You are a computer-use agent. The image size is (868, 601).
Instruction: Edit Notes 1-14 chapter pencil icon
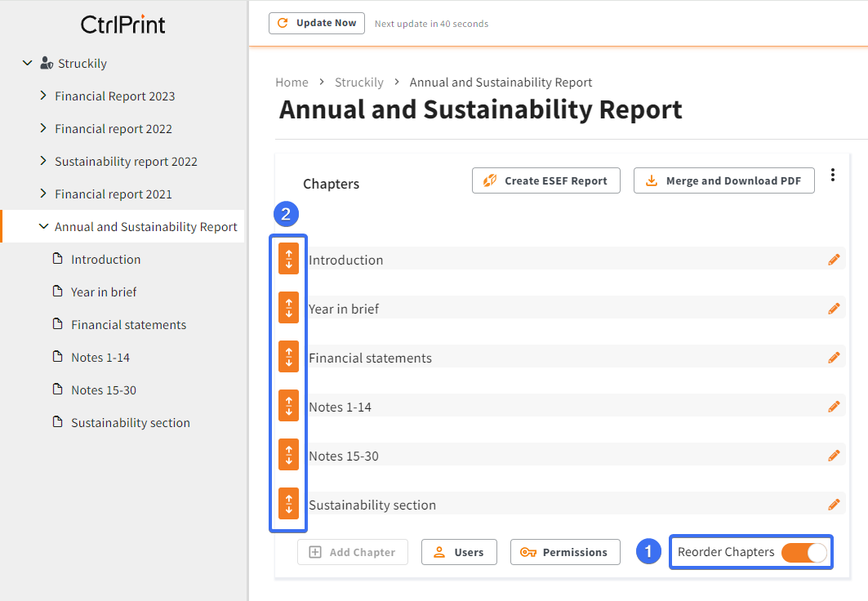click(x=834, y=407)
